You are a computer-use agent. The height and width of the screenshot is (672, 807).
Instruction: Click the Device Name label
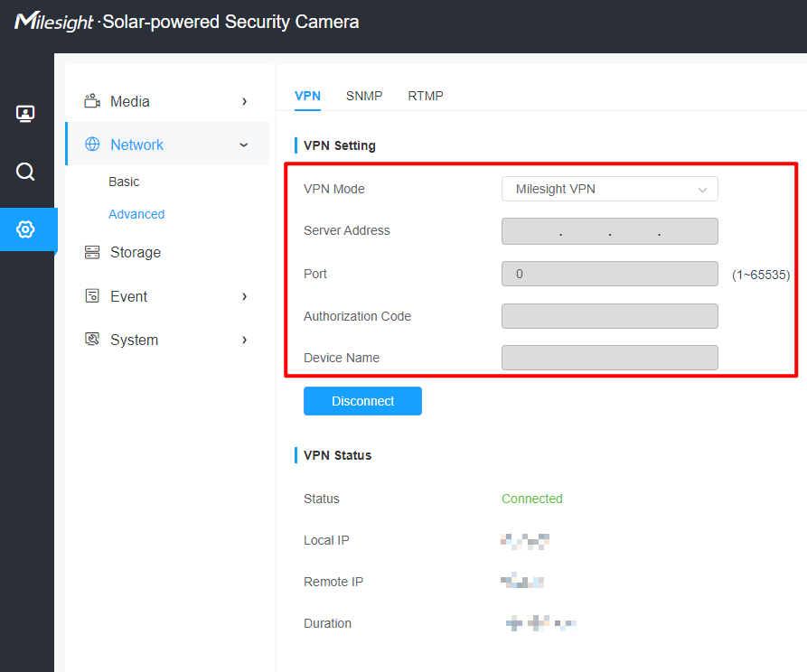(x=342, y=358)
